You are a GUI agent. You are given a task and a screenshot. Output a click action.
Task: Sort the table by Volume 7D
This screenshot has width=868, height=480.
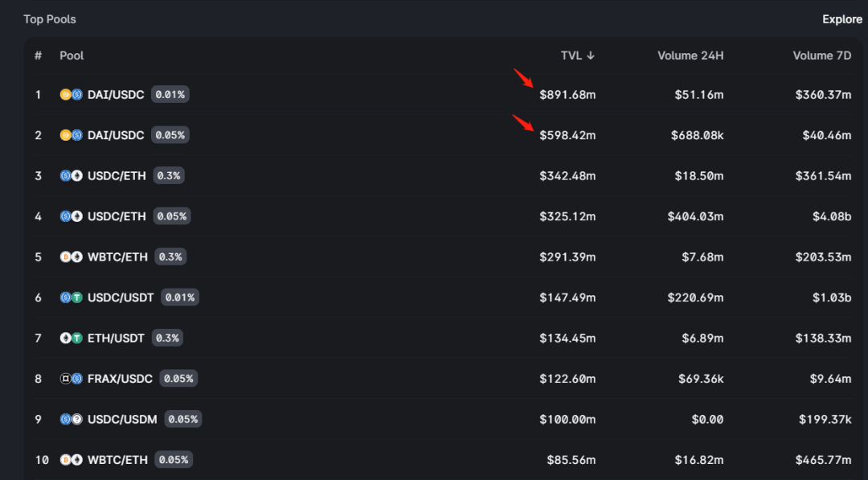click(821, 55)
